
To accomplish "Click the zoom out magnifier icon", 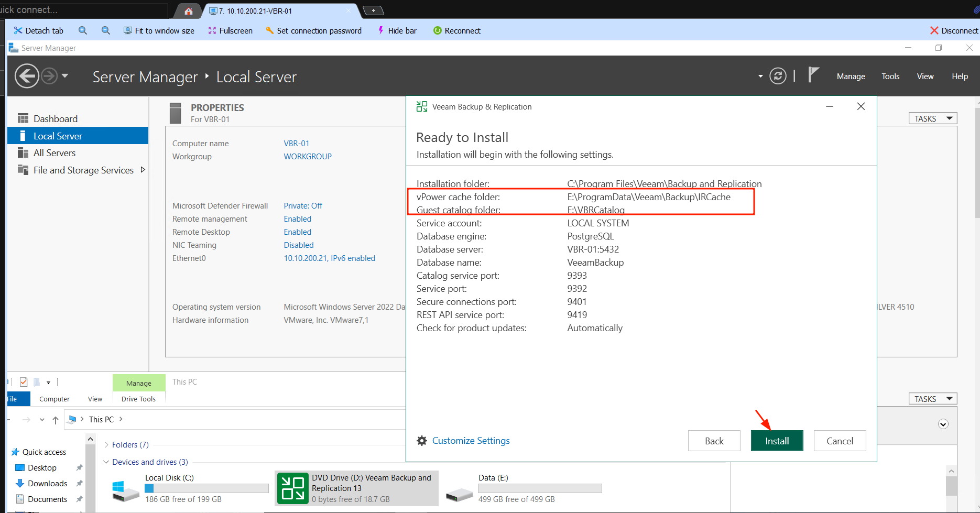I will pyautogui.click(x=106, y=30).
